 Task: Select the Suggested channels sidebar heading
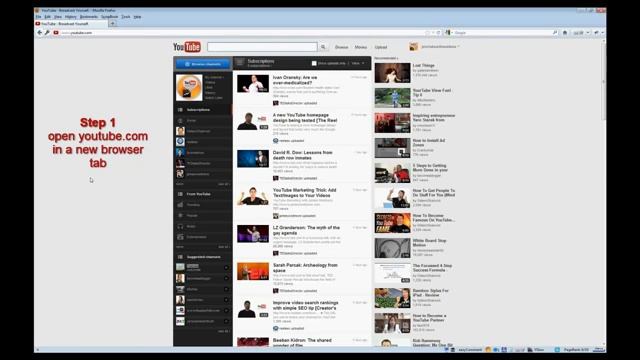tap(203, 257)
